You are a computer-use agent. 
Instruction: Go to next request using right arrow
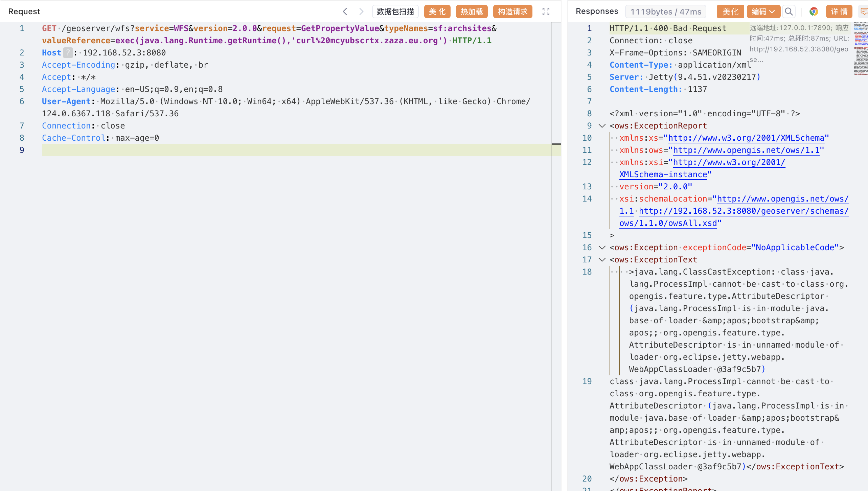point(361,11)
